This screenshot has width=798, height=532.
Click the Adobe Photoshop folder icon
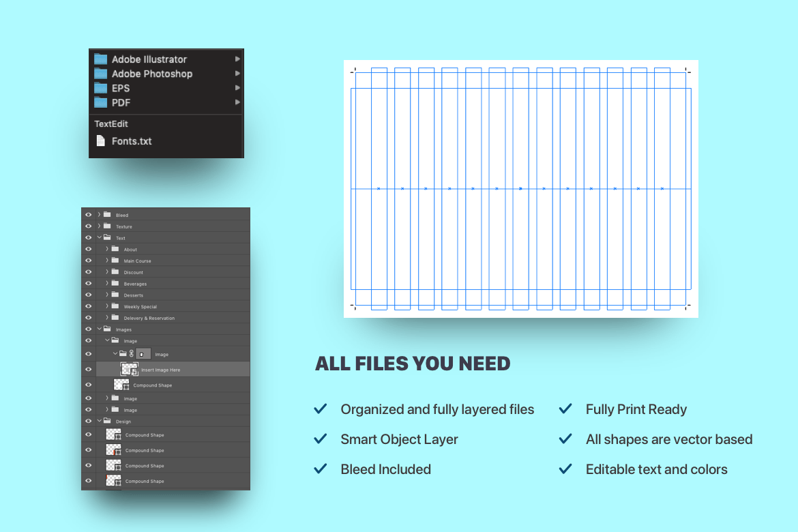click(x=101, y=74)
